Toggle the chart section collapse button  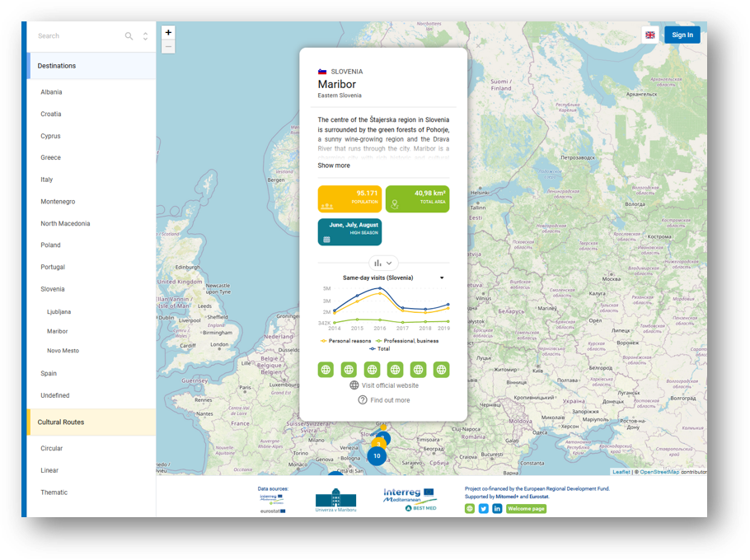click(383, 263)
